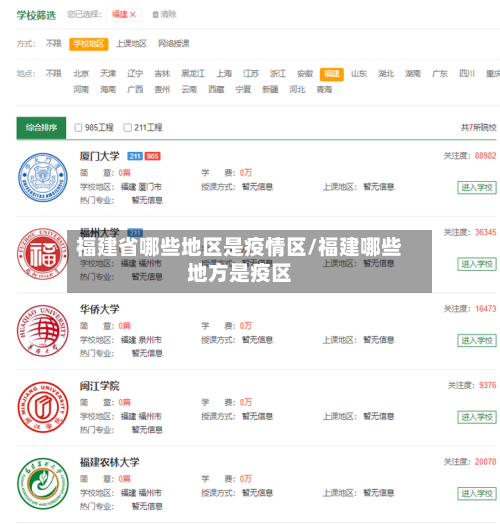This screenshot has height=524, width=500.
Task: Choose 吉林 location filter
Action: click(162, 74)
